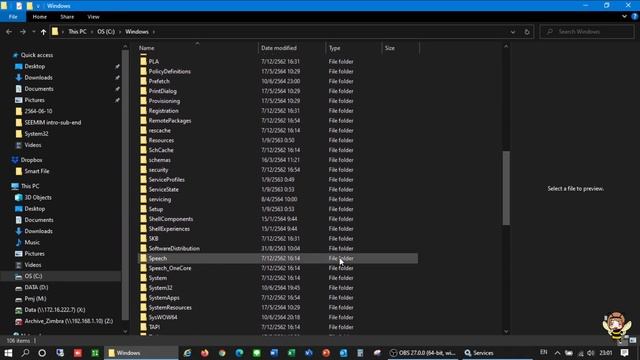Select the PLA folder

pyautogui.click(x=153, y=62)
